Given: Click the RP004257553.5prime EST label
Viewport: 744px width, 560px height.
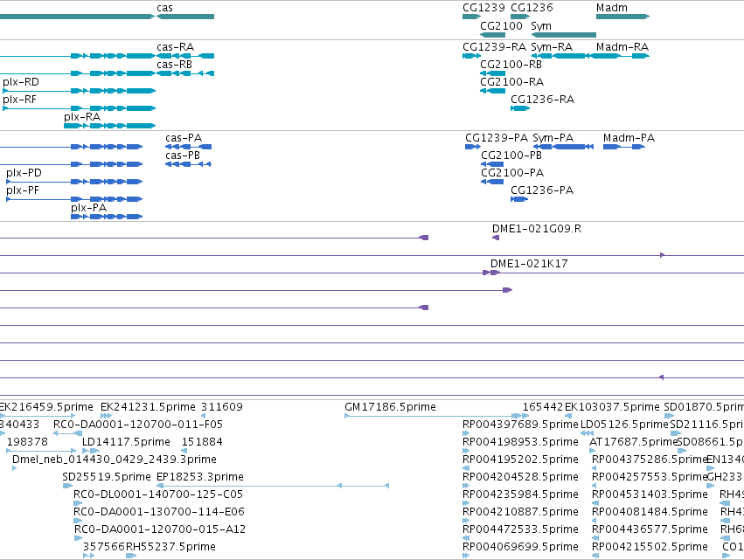Looking at the screenshot, I should click(649, 476).
